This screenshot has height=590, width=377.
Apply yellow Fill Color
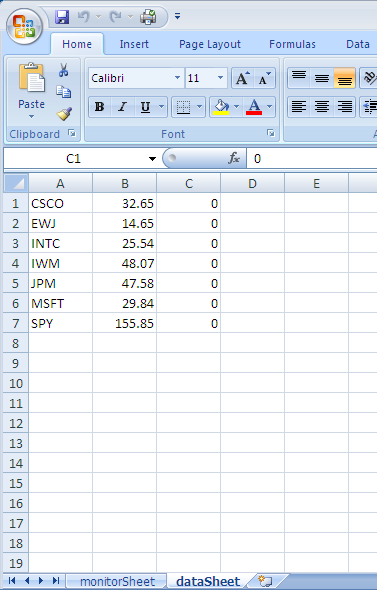coord(221,107)
